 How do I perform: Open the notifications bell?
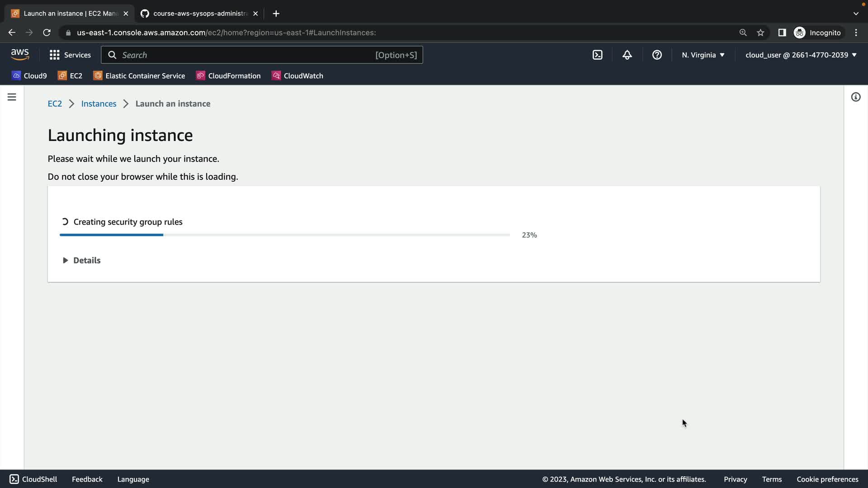click(x=627, y=55)
